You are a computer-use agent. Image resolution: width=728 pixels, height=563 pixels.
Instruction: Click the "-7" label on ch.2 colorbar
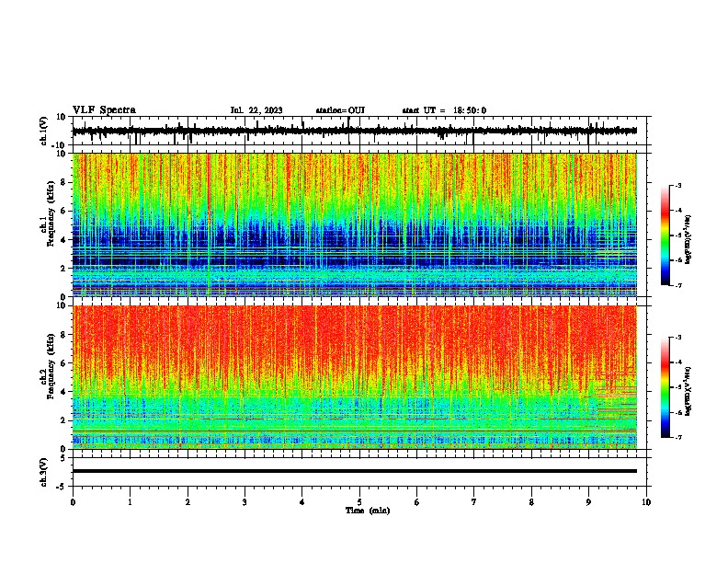point(678,437)
